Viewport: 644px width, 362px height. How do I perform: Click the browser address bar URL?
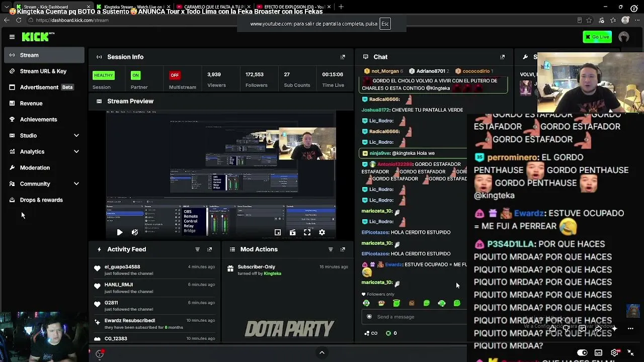[72, 20]
